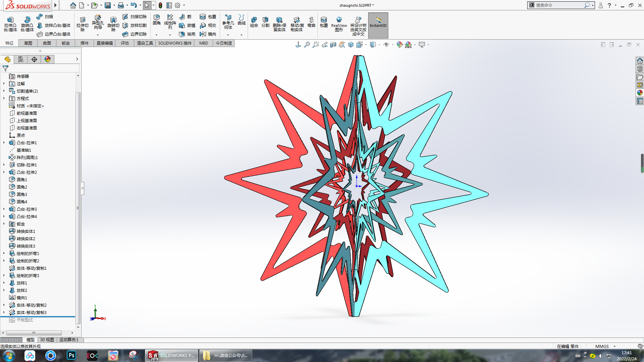This screenshot has height=362, width=644.
Task: Click the Swept Cut tool (扫描切除)
Action: 135,16
